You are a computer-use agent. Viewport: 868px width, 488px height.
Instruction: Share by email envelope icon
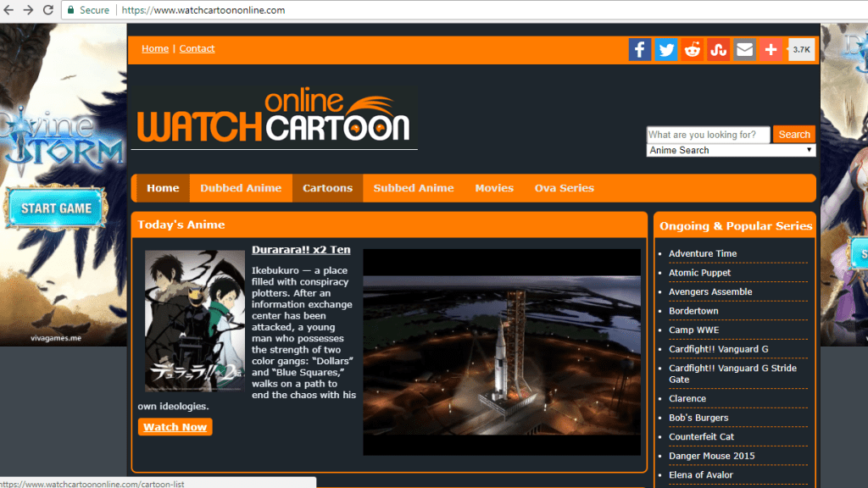coord(744,50)
